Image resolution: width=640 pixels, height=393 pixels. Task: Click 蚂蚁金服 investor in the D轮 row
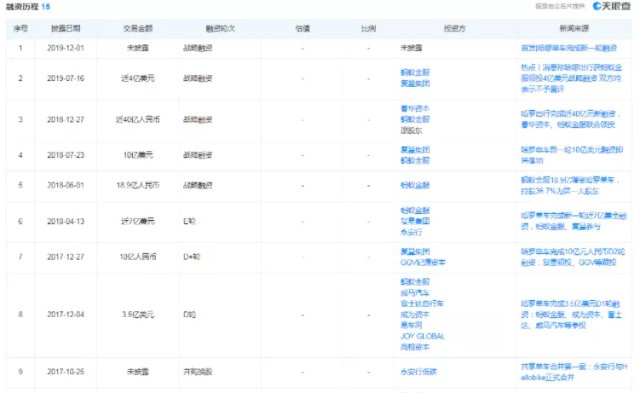coord(415,282)
